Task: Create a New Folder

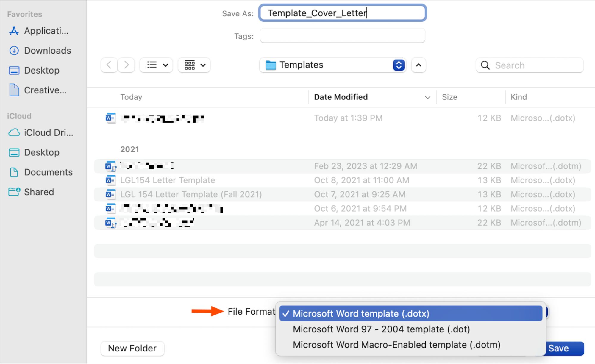Action: click(132, 348)
